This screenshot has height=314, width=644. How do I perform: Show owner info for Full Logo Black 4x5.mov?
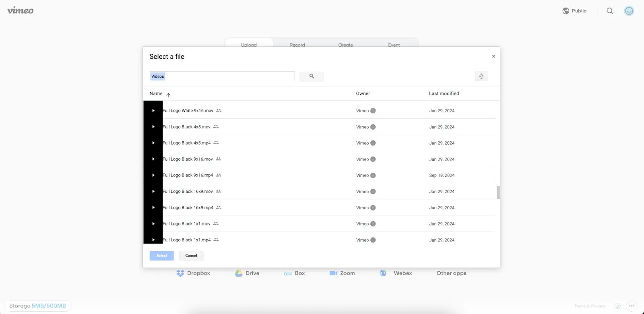[373, 127]
